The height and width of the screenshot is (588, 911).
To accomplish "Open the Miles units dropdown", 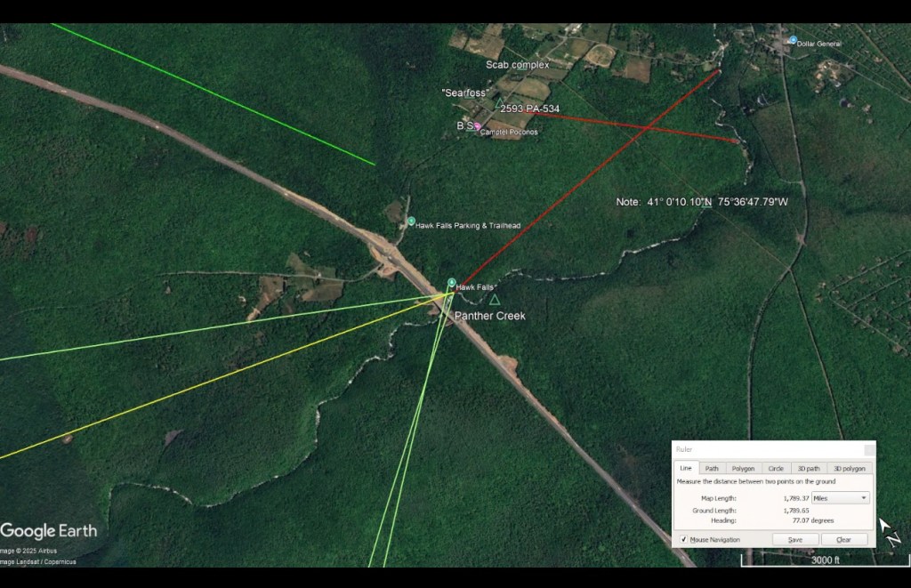I will (x=840, y=498).
